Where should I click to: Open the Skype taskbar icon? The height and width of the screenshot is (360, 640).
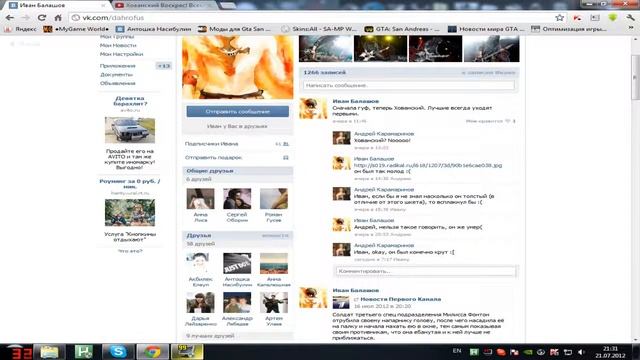(x=118, y=352)
